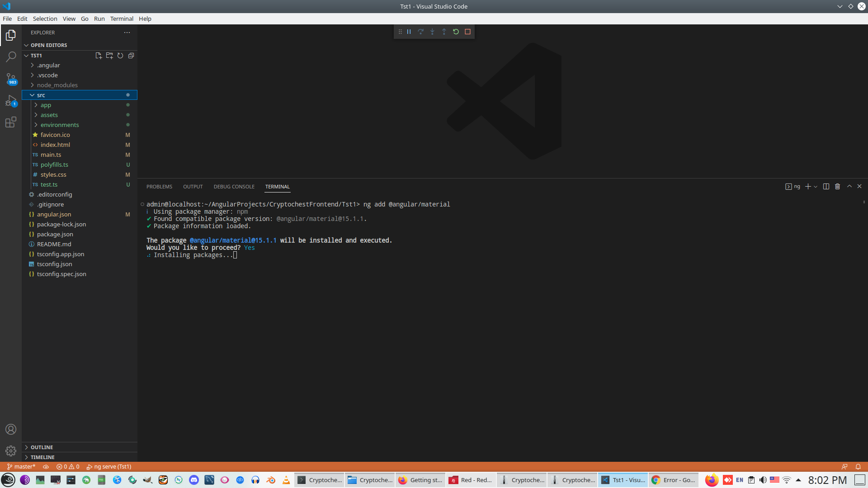Kill terminal using the trash icon
This screenshot has height=488, width=868.
(x=837, y=187)
